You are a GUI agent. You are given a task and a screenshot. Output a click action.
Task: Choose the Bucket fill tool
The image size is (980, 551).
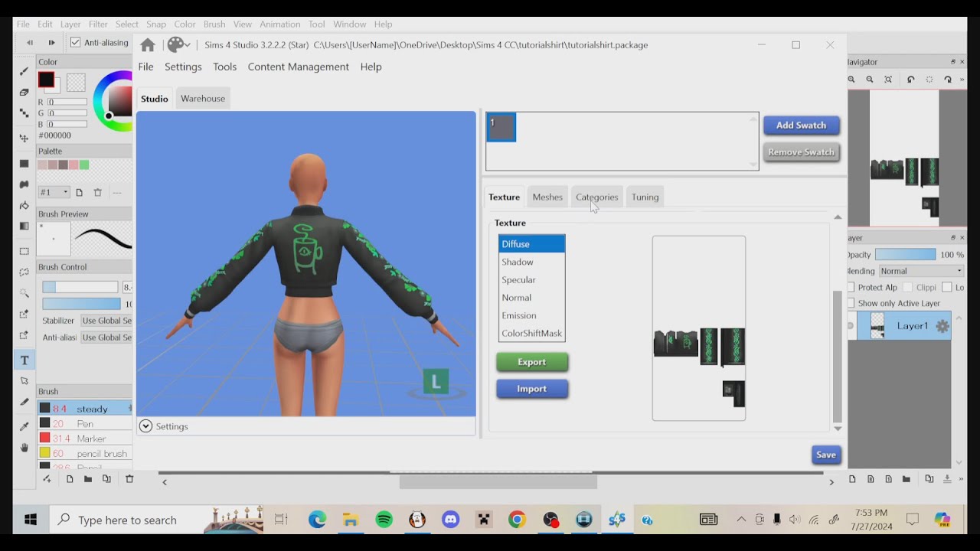pyautogui.click(x=24, y=205)
